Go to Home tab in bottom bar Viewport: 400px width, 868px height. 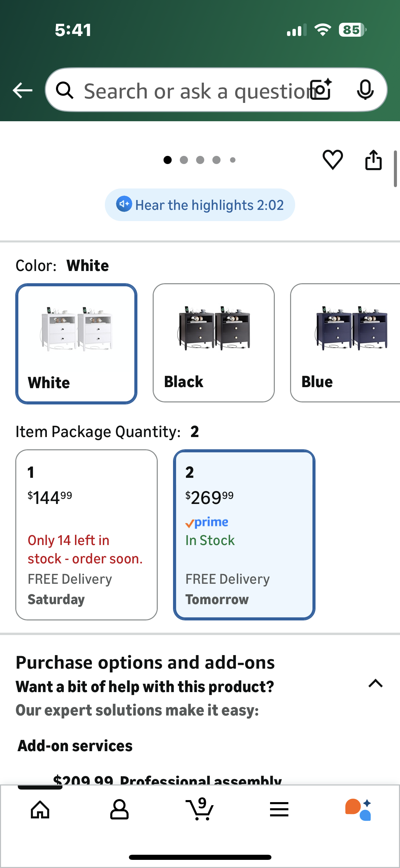point(40,810)
